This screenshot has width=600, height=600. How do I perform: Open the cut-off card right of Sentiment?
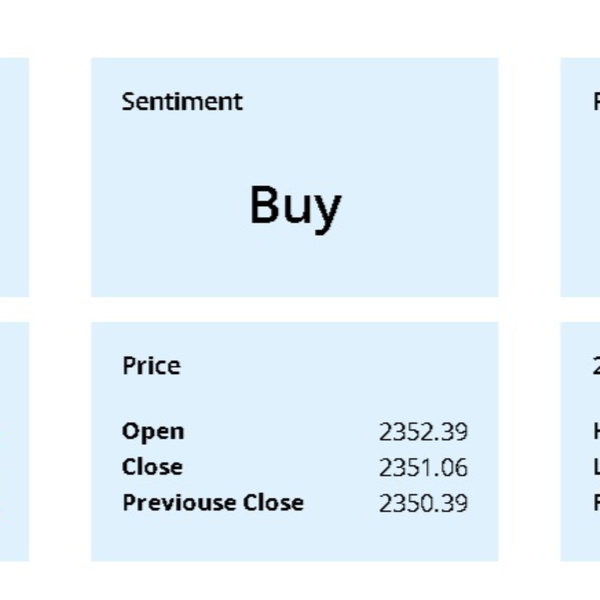(x=580, y=178)
